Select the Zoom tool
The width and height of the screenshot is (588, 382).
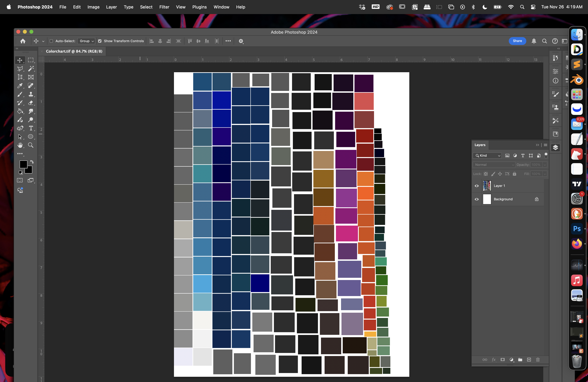click(x=31, y=145)
